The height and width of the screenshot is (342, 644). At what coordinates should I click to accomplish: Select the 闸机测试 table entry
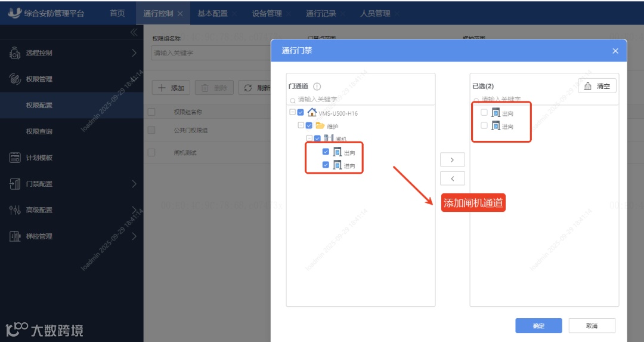(185, 153)
